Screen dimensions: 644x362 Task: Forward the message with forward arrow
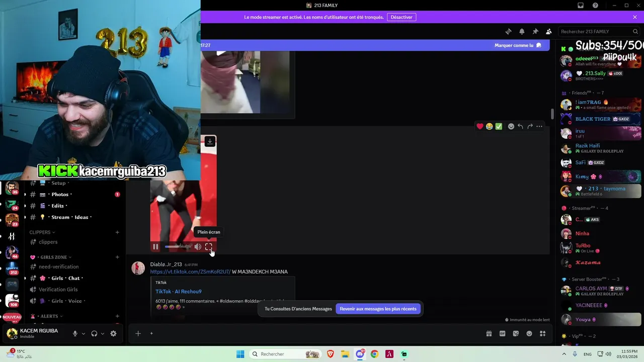pyautogui.click(x=530, y=126)
